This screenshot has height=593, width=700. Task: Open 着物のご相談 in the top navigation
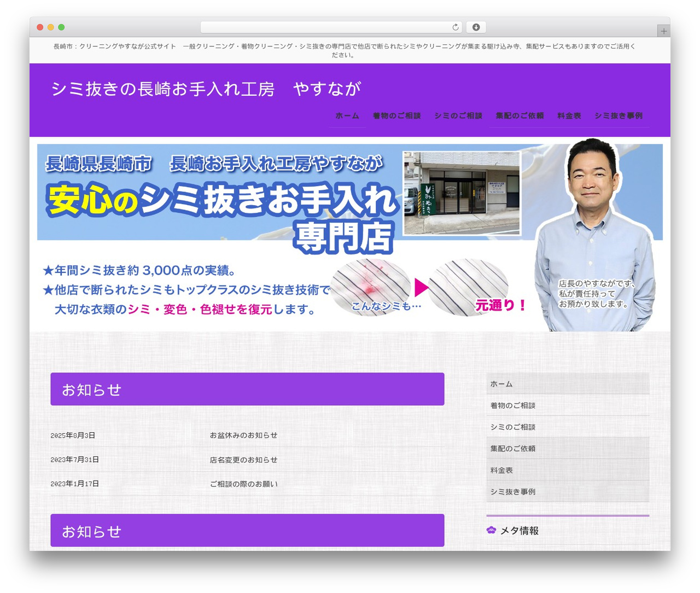pos(396,116)
